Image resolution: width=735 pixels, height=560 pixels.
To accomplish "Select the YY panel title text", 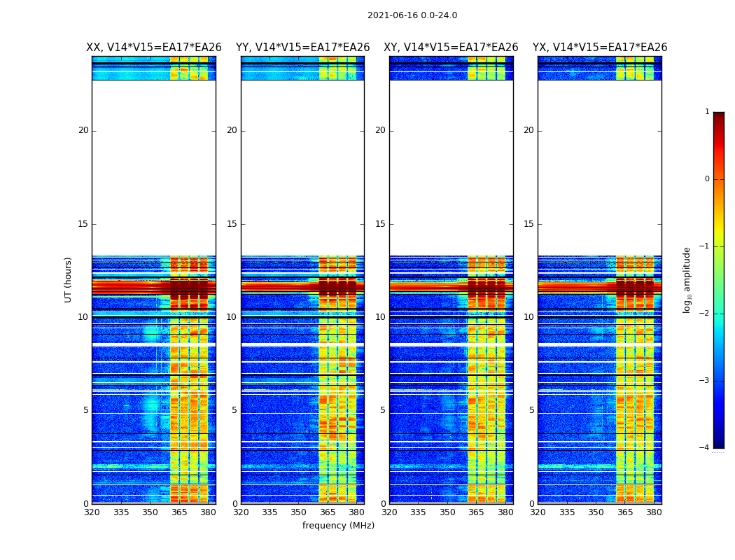I will 302,48.
